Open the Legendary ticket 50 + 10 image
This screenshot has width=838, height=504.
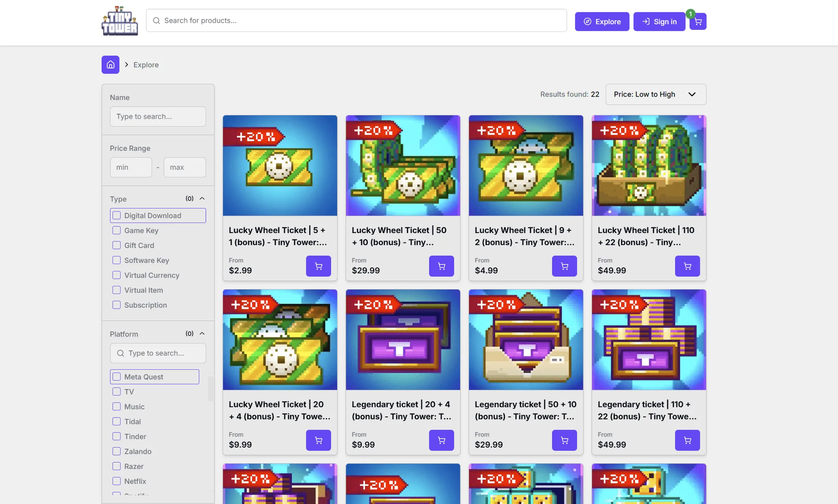[x=526, y=340]
